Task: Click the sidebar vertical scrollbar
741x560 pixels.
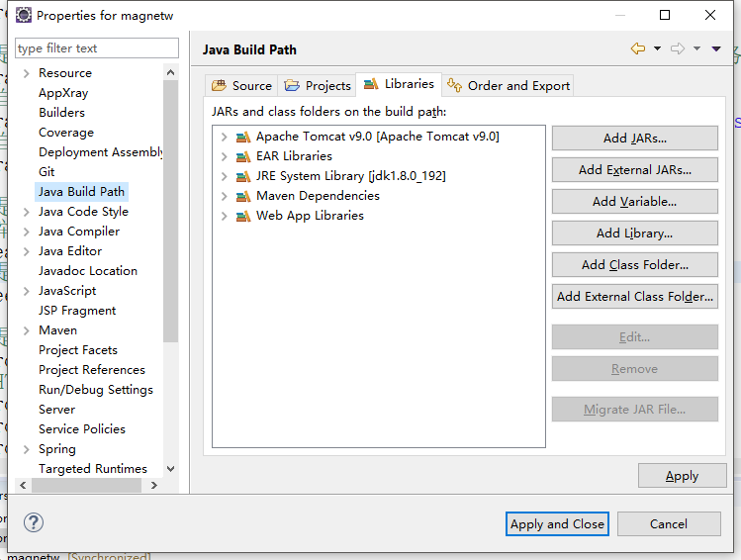Action: click(170, 211)
